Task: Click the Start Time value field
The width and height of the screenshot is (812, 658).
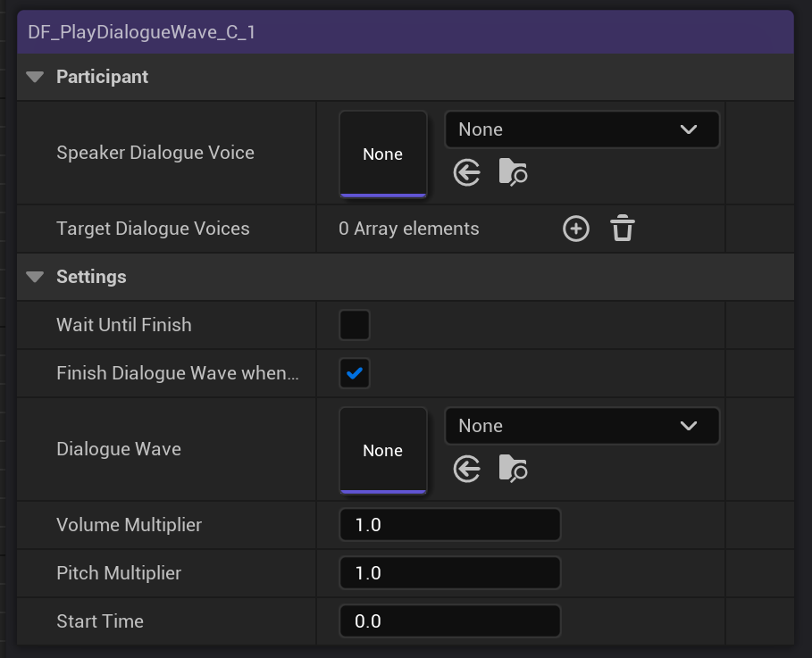Action: (x=449, y=621)
